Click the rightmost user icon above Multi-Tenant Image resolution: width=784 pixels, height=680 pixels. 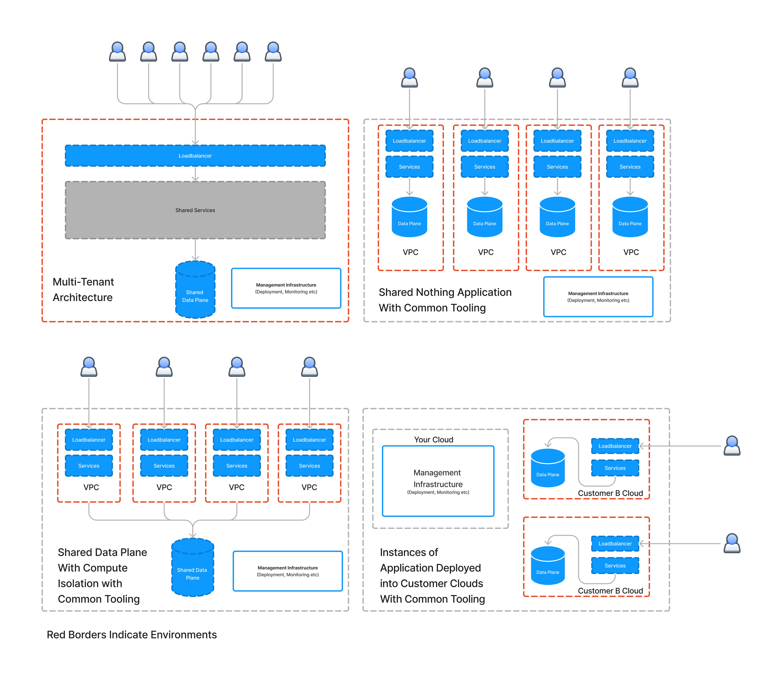click(x=273, y=52)
